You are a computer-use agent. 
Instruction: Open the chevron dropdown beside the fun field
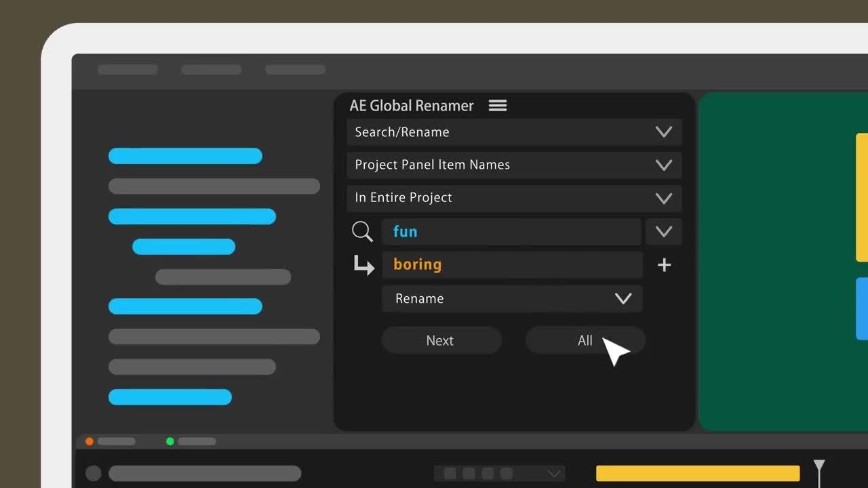tap(663, 232)
